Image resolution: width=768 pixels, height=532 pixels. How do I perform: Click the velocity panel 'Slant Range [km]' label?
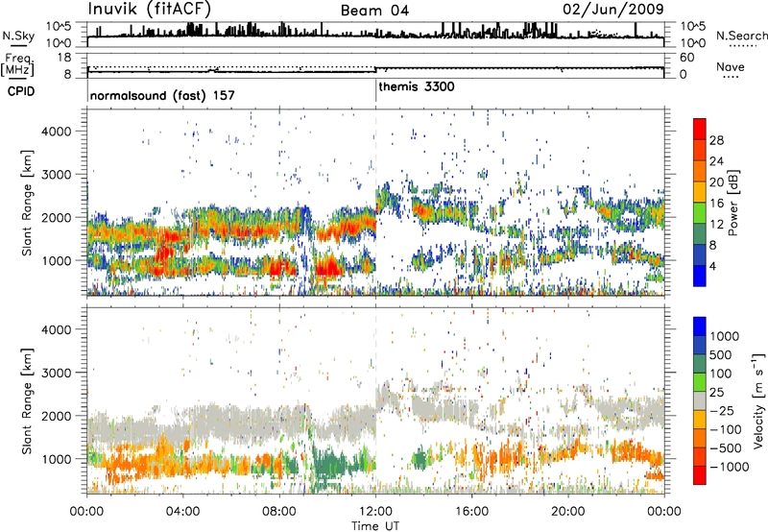point(27,401)
